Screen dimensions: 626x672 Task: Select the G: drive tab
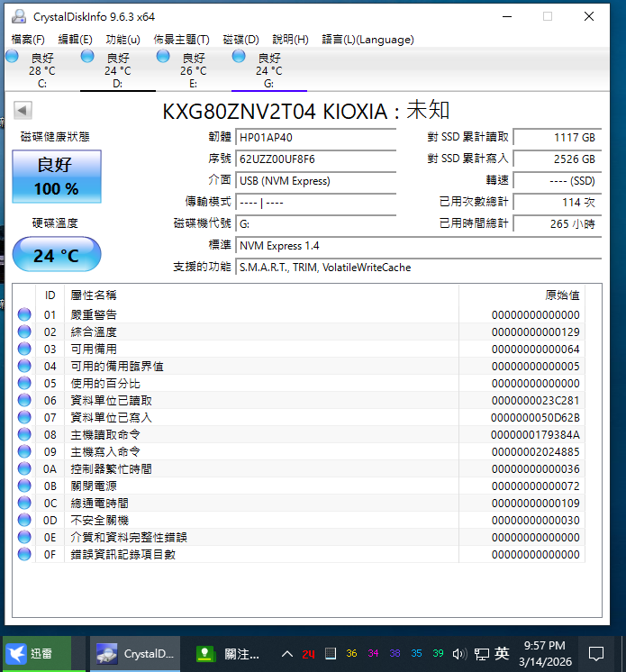(268, 69)
